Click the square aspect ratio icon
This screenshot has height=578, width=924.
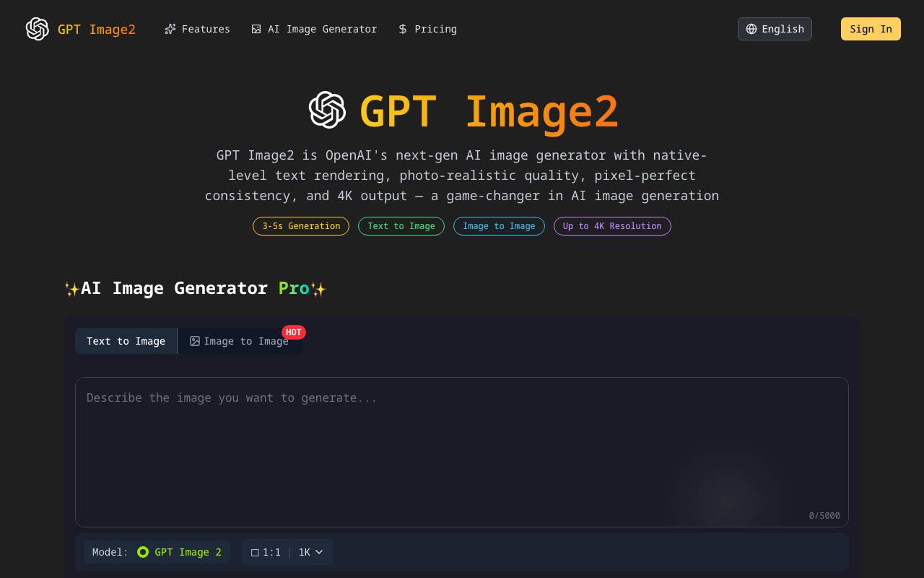pyautogui.click(x=255, y=553)
